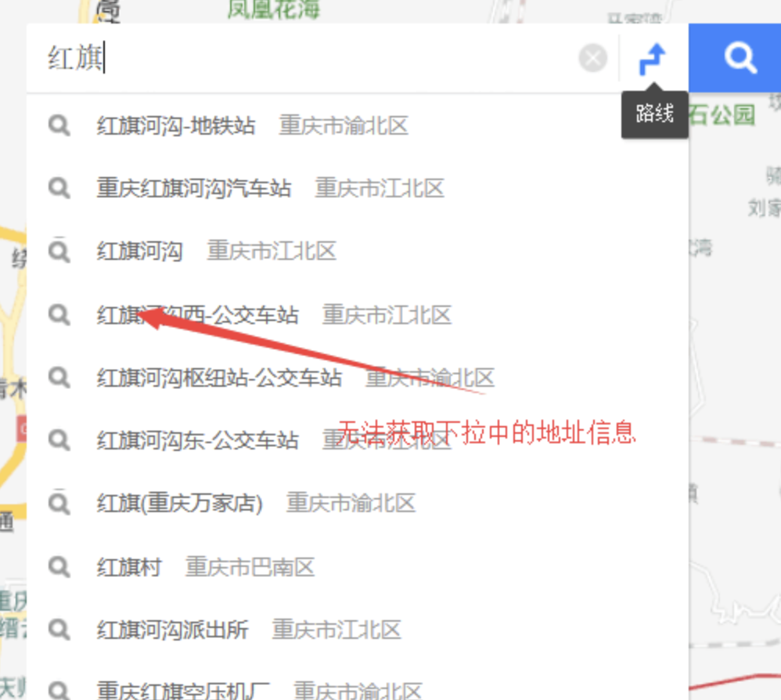Image resolution: width=781 pixels, height=700 pixels.
Task: Pick 红旗河沟派出所 suggestion
Action: (172, 630)
